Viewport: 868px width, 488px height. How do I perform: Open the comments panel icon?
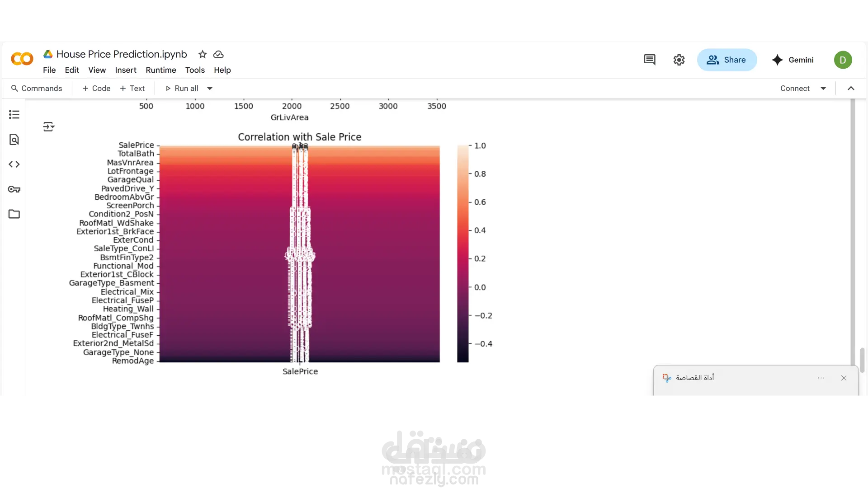click(650, 60)
